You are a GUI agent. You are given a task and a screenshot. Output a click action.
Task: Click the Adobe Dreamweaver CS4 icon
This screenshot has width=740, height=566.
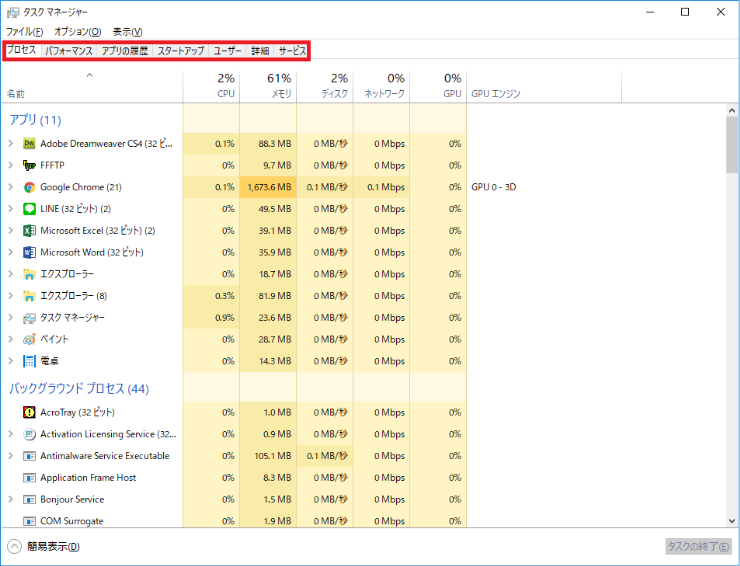(29, 144)
